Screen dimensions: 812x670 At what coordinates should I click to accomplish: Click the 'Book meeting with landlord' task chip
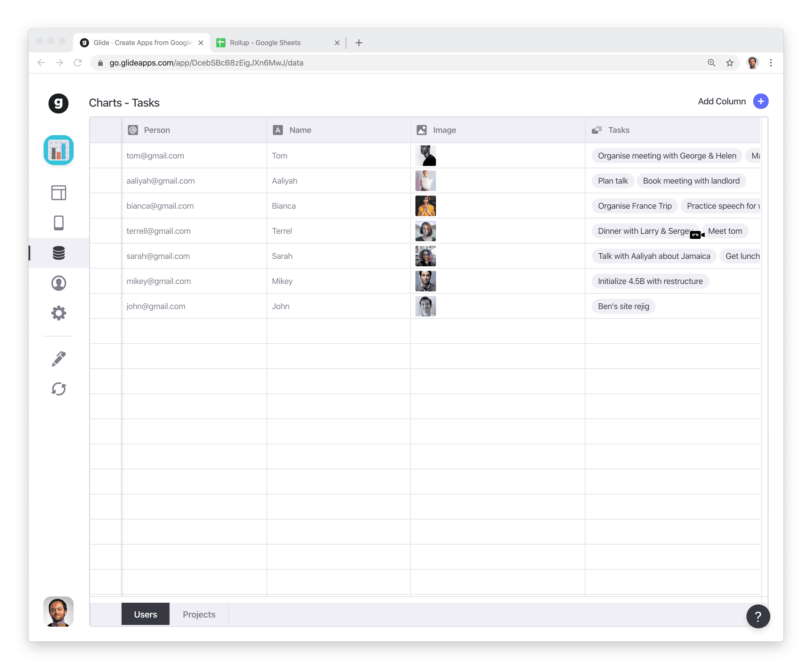[x=691, y=181]
